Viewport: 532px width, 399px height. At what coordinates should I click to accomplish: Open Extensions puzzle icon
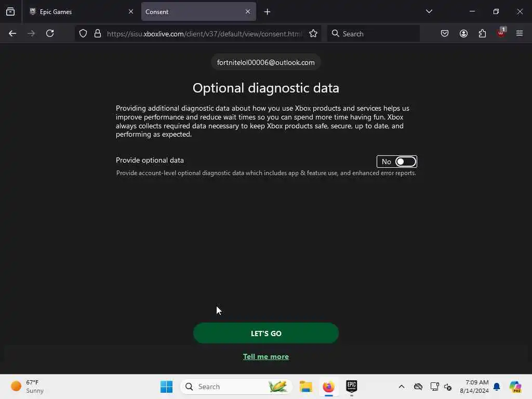click(482, 33)
